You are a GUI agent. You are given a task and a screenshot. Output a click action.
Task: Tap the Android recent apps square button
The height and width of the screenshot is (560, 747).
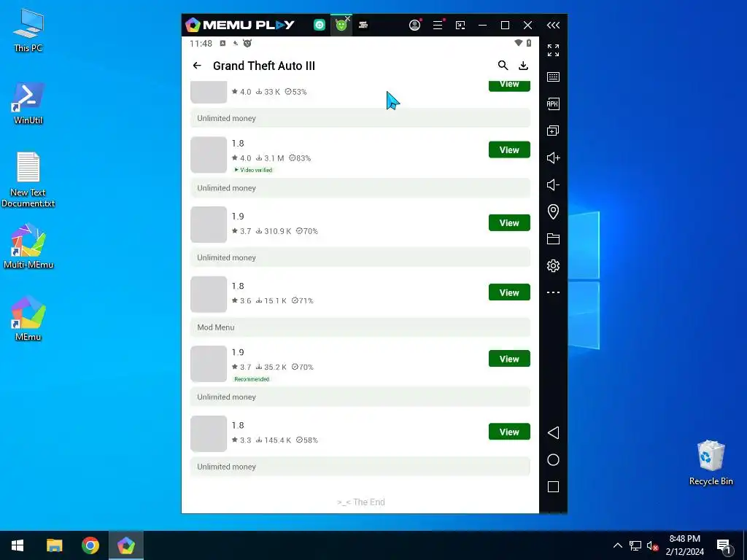pyautogui.click(x=553, y=486)
